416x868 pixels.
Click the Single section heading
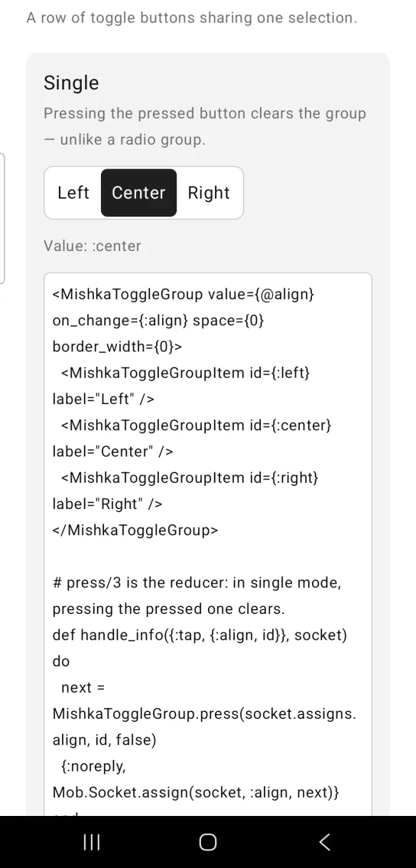[x=71, y=83]
